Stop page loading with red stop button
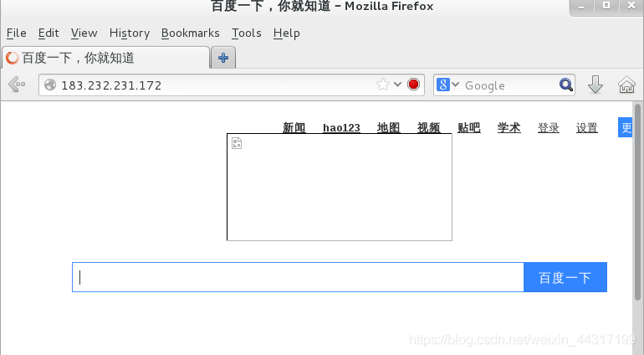644x355 pixels. point(414,85)
